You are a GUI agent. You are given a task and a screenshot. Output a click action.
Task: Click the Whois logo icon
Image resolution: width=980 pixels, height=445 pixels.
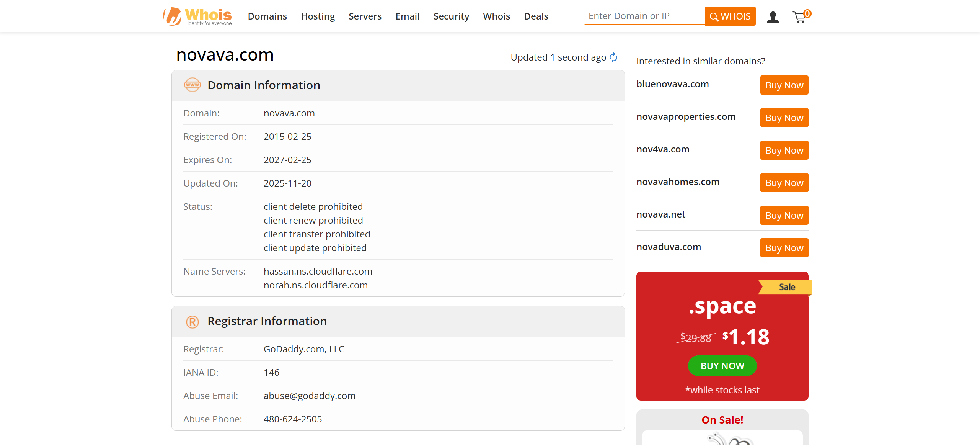pos(197,16)
